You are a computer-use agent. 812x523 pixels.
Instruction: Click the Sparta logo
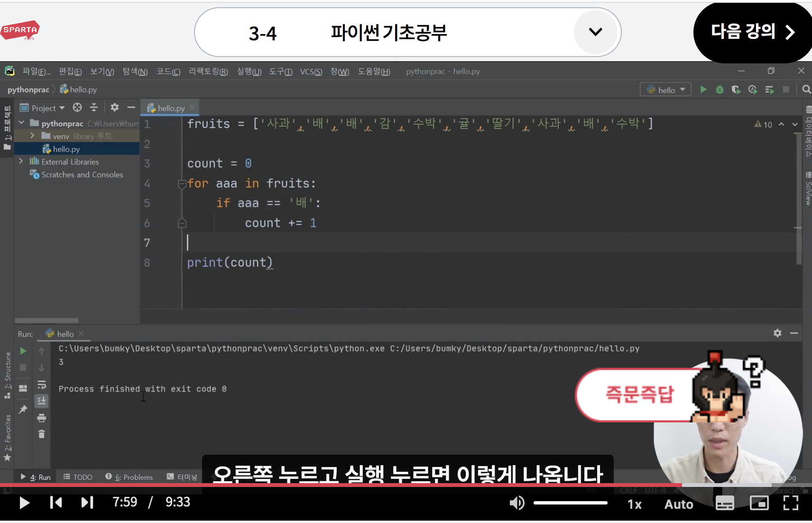point(20,30)
